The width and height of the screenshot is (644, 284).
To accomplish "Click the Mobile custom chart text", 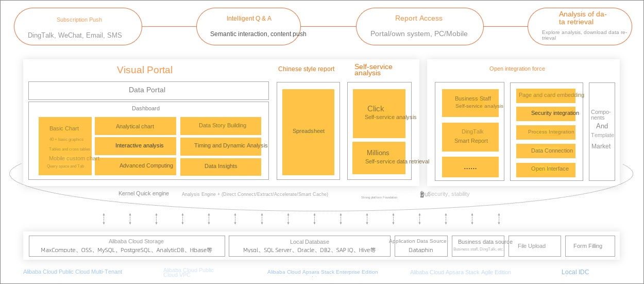I will point(74,158).
